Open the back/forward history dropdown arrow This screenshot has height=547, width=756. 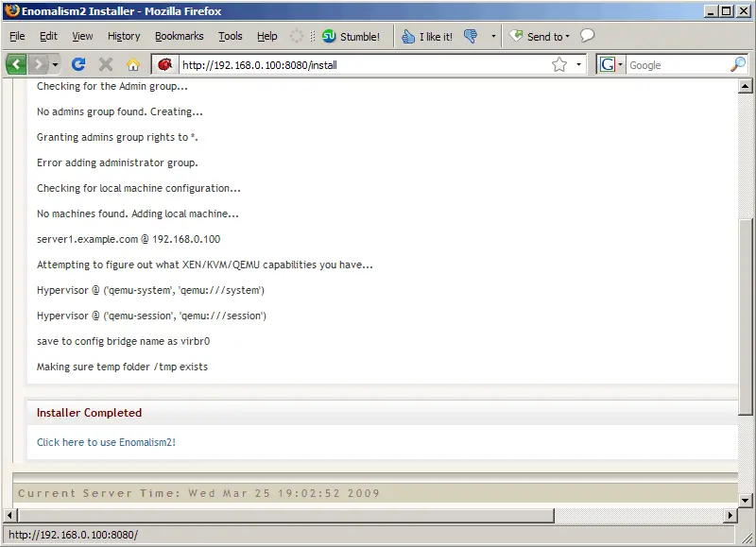coord(56,64)
